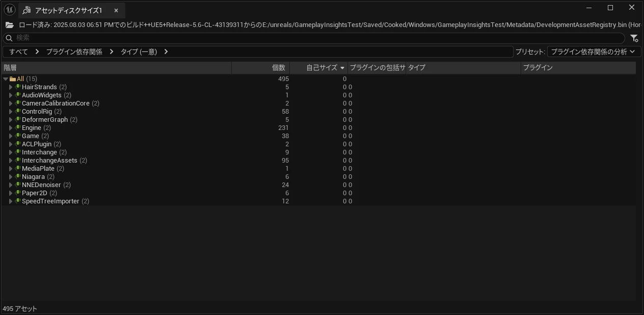644x315 pixels.
Task: Minimize the window
Action: tap(589, 8)
